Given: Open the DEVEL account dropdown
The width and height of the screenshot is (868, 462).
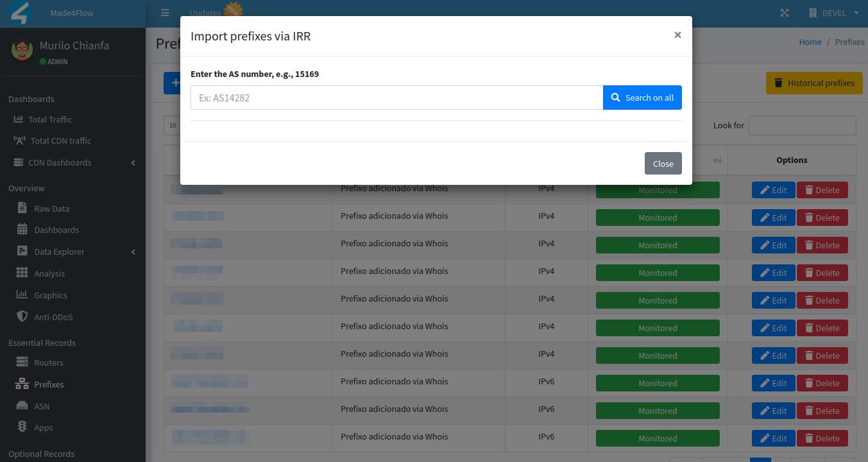Looking at the screenshot, I should click(832, 12).
